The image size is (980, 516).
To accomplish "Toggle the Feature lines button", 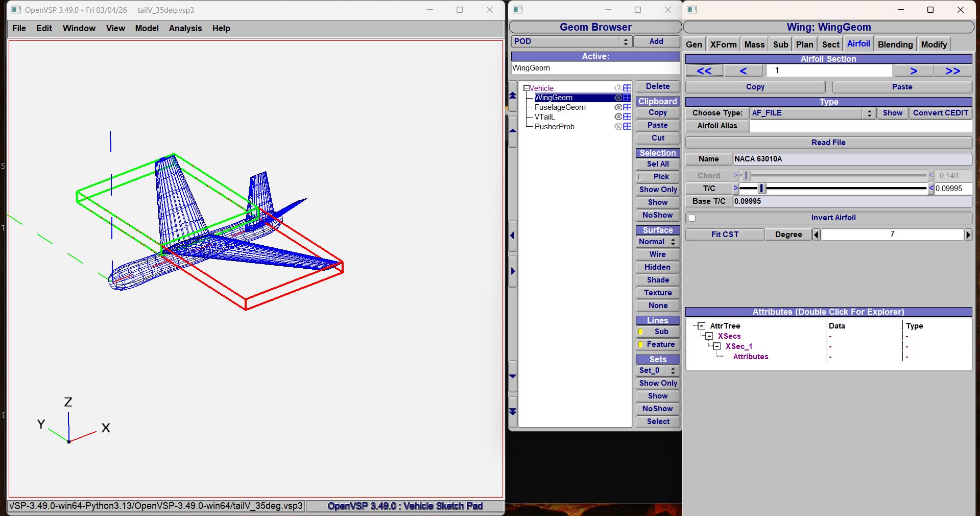I will tap(658, 344).
